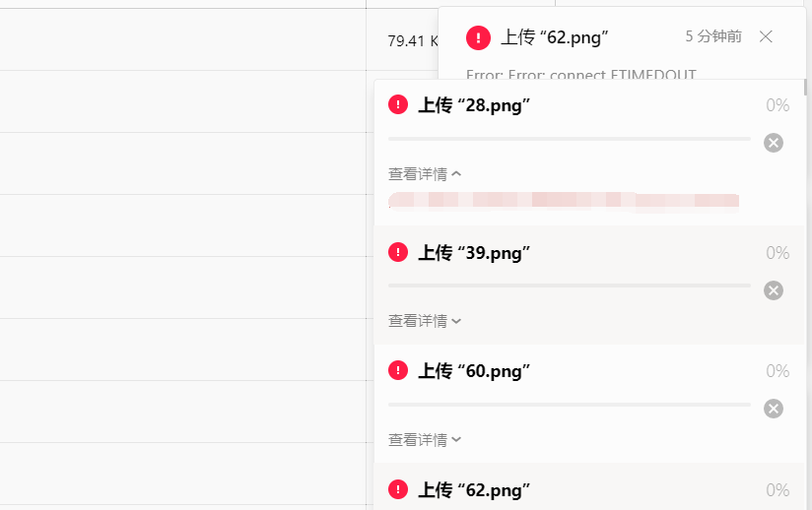The width and height of the screenshot is (812, 510).
Task: Select the 上传 "39.png" title
Action: [x=474, y=253]
